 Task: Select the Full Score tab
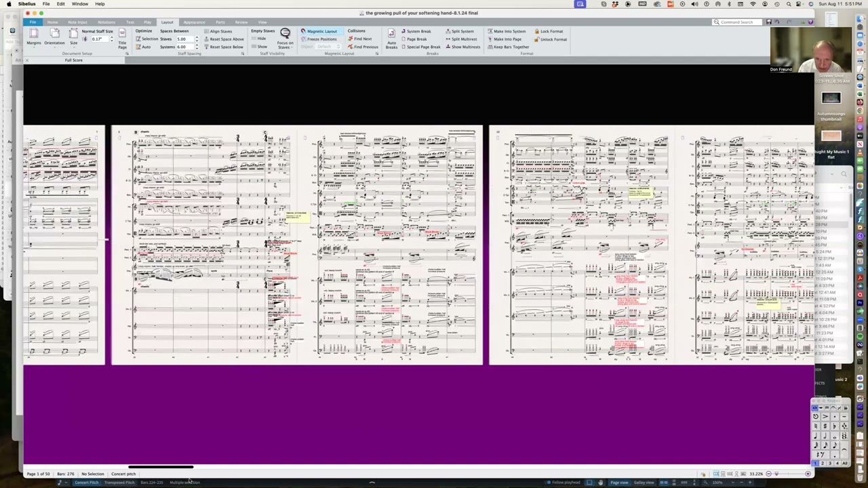[74, 60]
